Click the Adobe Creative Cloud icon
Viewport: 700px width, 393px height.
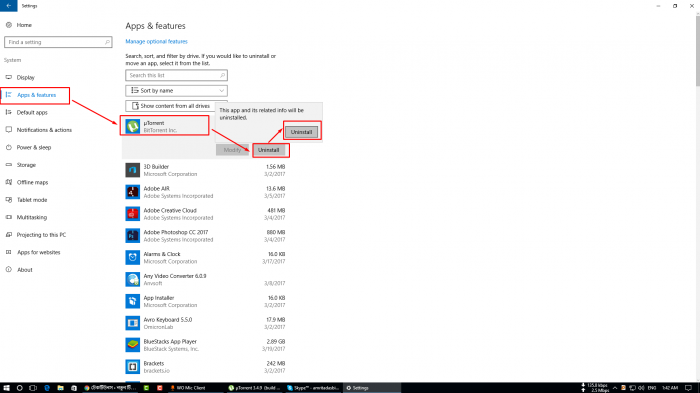pos(133,214)
